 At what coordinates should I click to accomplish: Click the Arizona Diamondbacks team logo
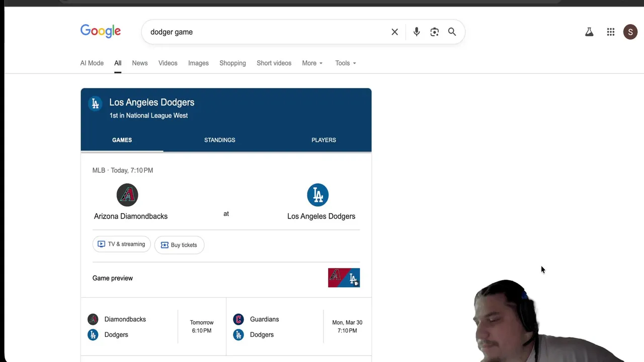127,195
